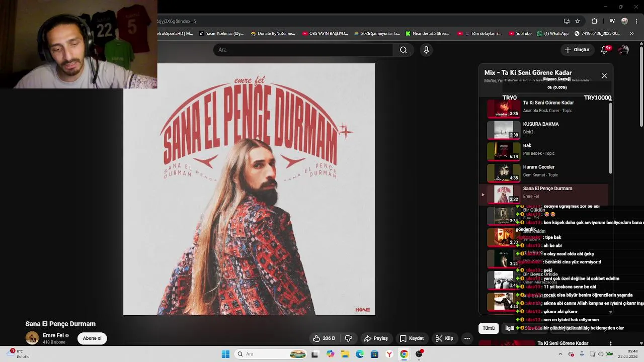
Task: Launch Copilot from the taskbar
Action: [x=330, y=354]
